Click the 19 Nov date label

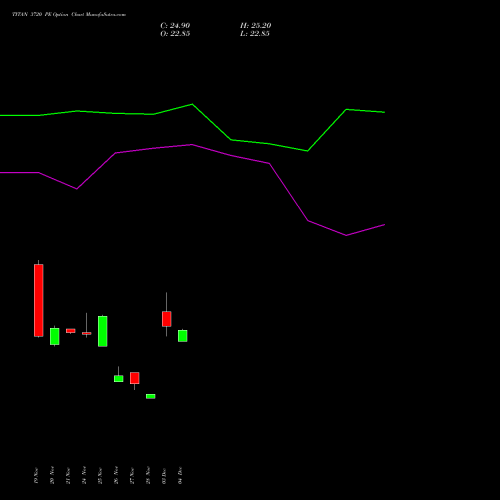(36, 475)
